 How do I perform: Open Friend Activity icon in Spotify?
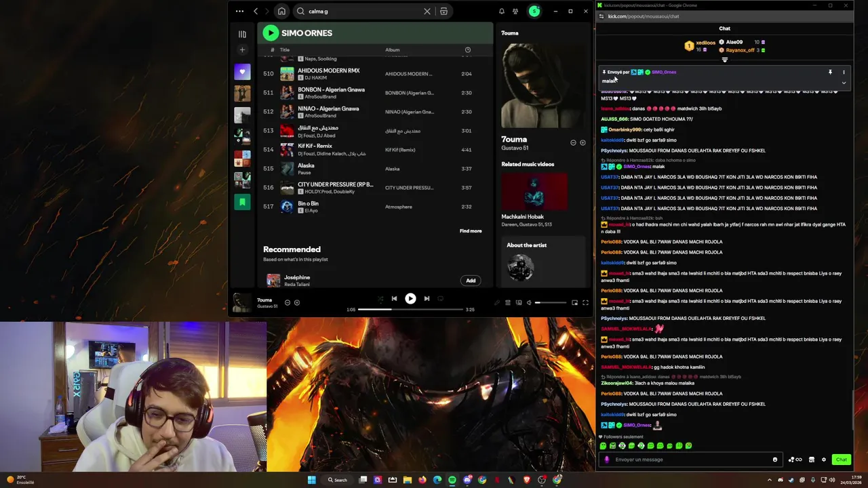click(515, 12)
